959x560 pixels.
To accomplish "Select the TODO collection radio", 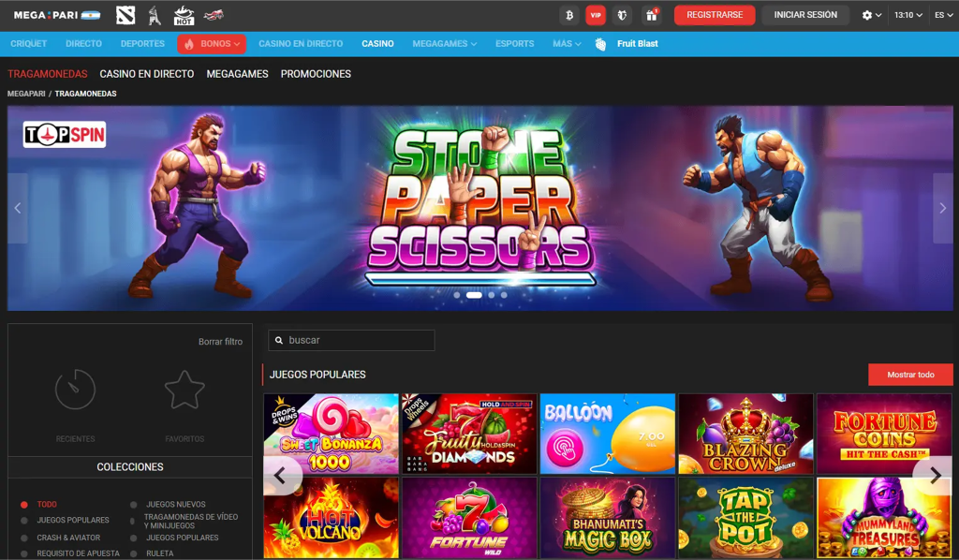I will coord(23,505).
